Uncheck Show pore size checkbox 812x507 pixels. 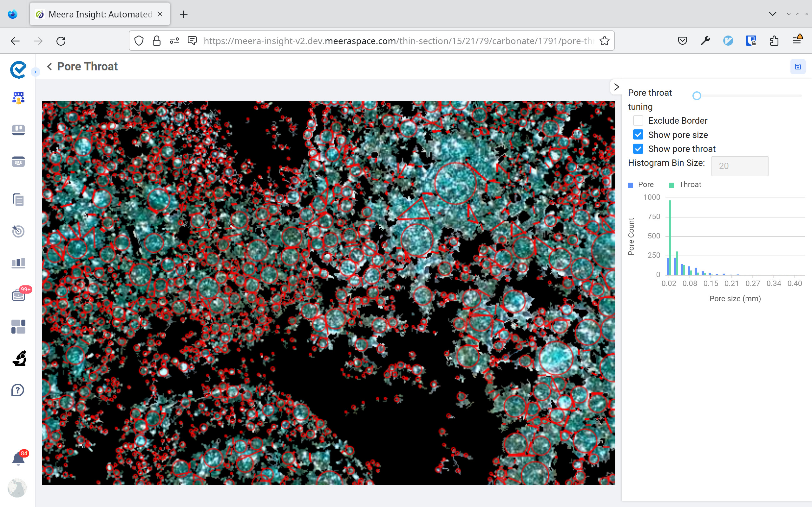click(638, 135)
